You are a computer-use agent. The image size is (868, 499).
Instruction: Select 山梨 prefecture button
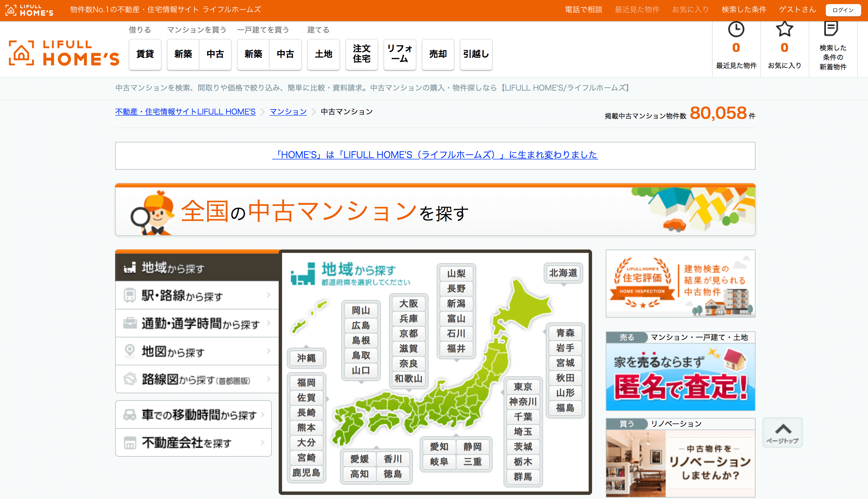(456, 273)
